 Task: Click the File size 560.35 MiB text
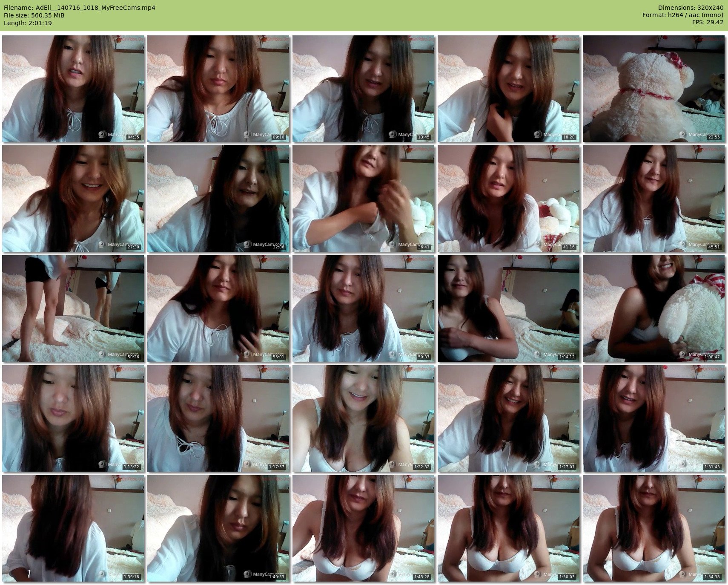[34, 15]
